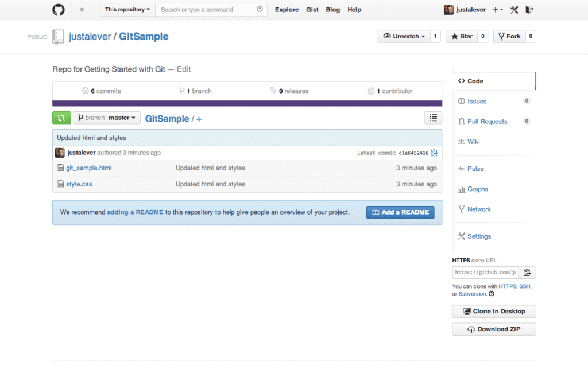The height and width of the screenshot is (377, 588).
Task: Open the GitHub Octocat home logo
Action: tap(58, 10)
